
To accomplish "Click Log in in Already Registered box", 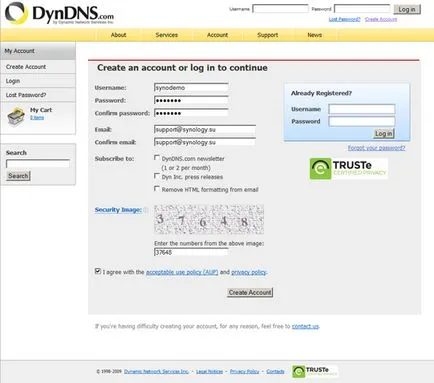I will (x=384, y=134).
